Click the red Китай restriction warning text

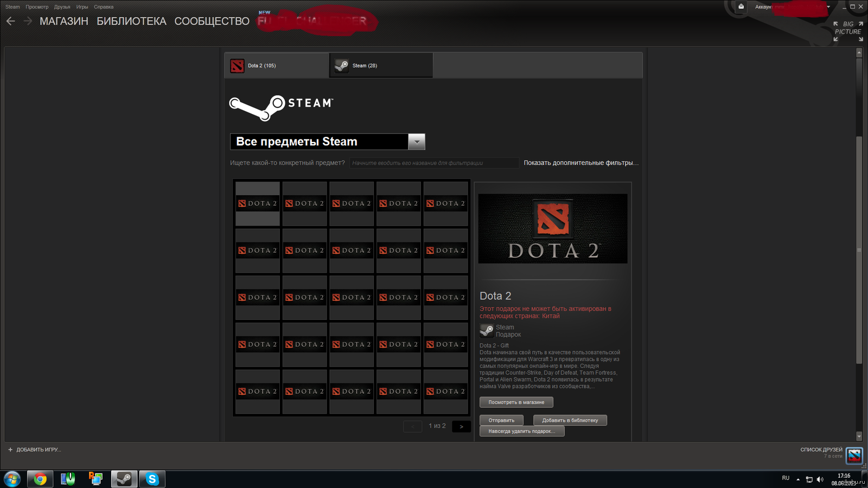[546, 312]
